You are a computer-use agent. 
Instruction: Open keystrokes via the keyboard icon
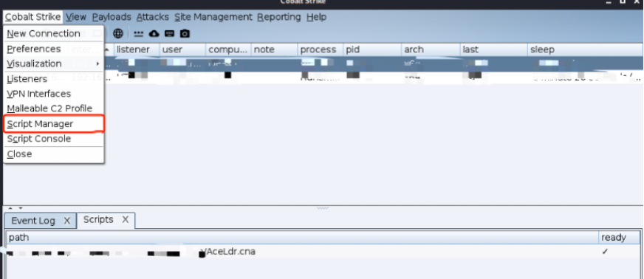coord(170,34)
